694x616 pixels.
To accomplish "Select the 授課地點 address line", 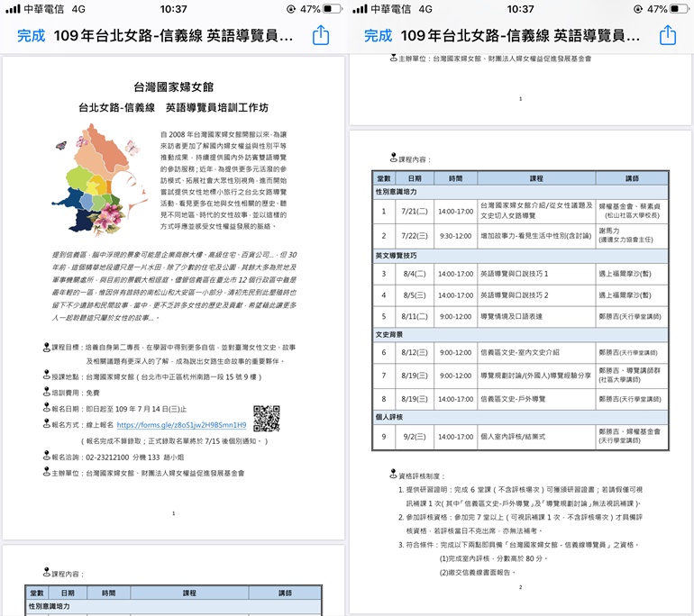I will click(152, 376).
